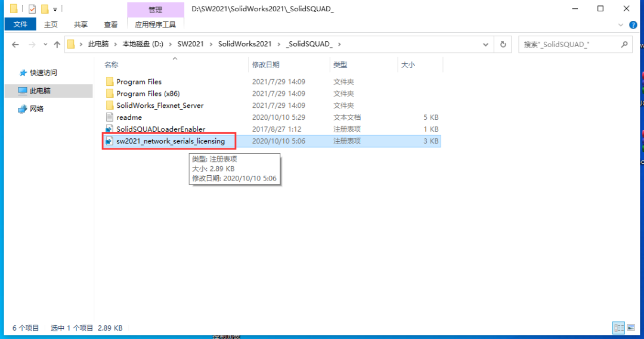Open Explorer help question mark icon

coord(633,25)
